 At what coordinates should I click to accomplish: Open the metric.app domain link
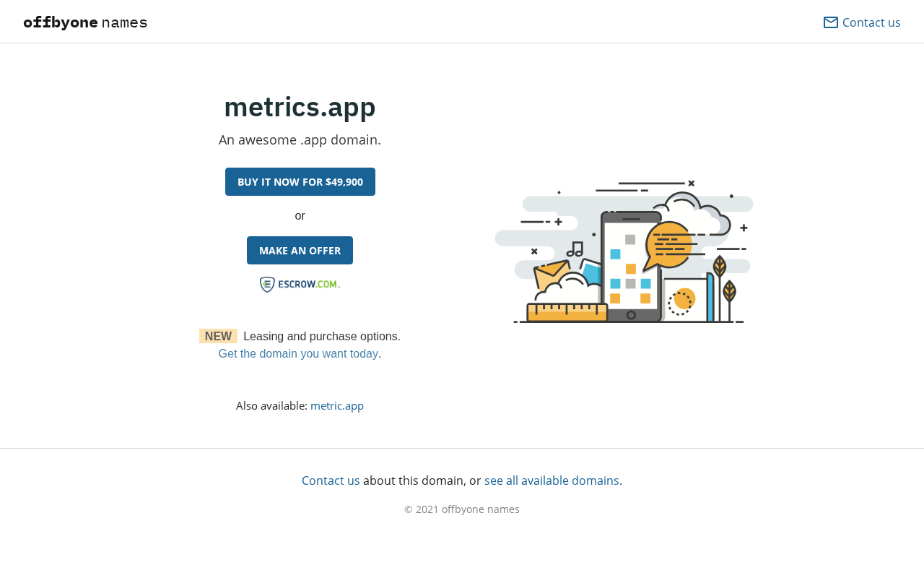pyautogui.click(x=337, y=406)
